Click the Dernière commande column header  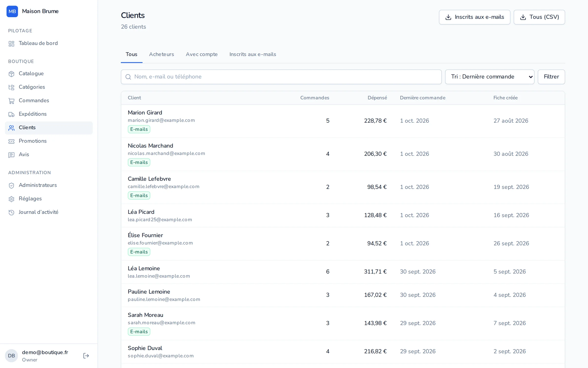[x=423, y=98]
